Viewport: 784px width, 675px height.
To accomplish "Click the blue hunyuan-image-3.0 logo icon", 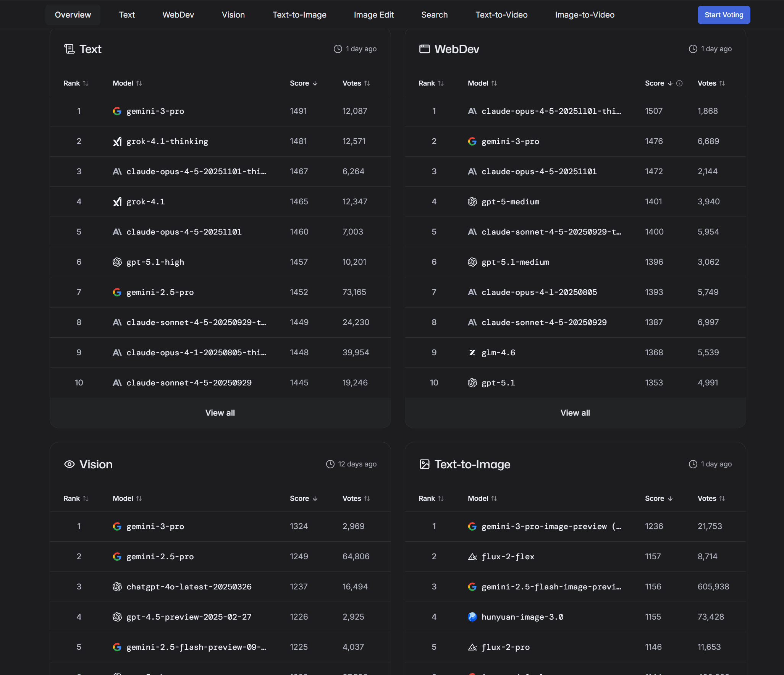I will pos(472,617).
